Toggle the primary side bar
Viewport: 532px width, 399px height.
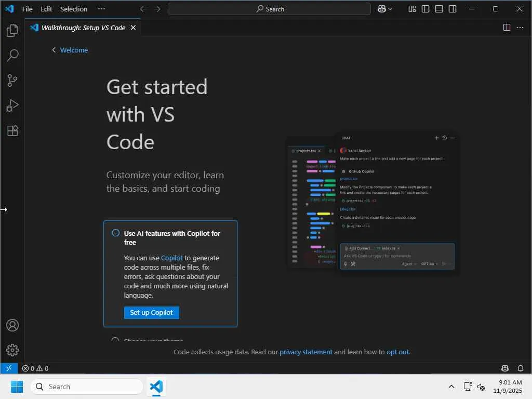425,9
